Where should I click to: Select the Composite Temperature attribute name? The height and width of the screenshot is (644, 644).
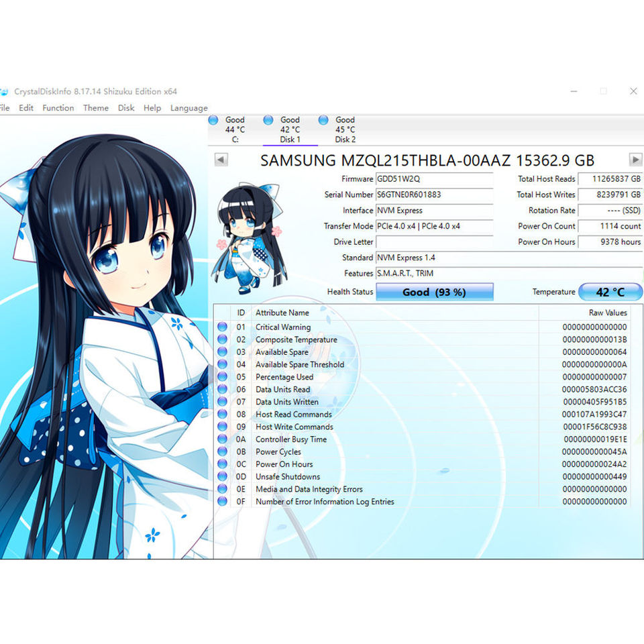296,339
